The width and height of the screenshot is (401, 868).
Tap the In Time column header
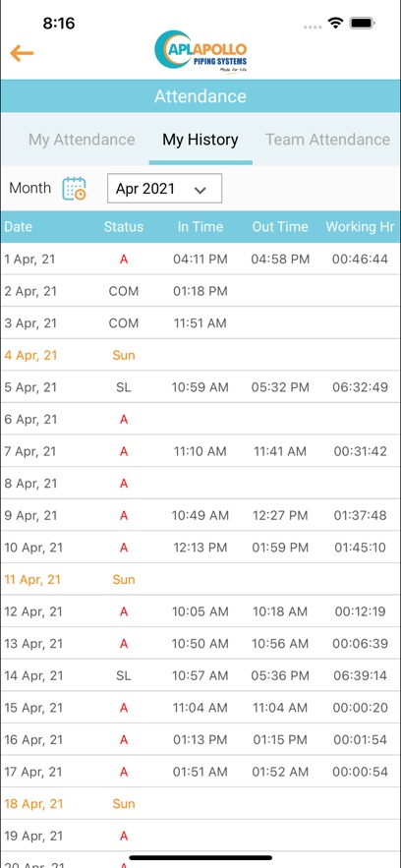[x=200, y=226]
